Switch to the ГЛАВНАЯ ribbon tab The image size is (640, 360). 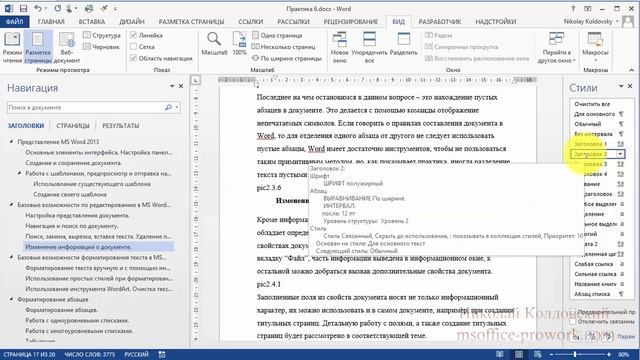coord(51,22)
